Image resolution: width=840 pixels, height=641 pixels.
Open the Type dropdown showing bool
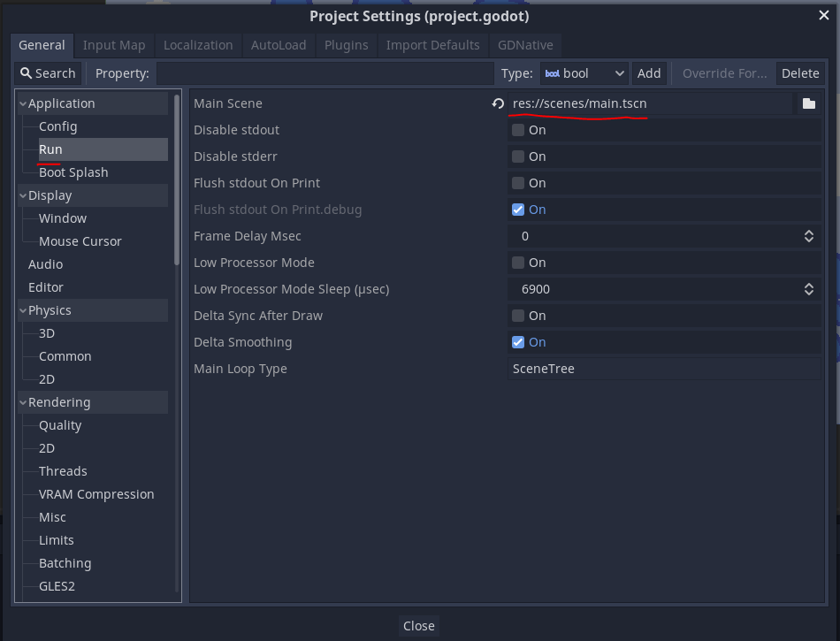pos(584,73)
